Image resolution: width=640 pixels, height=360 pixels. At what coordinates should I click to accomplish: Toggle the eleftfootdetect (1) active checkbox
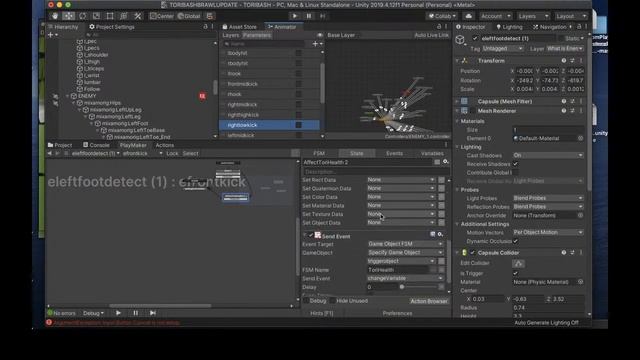475,38
